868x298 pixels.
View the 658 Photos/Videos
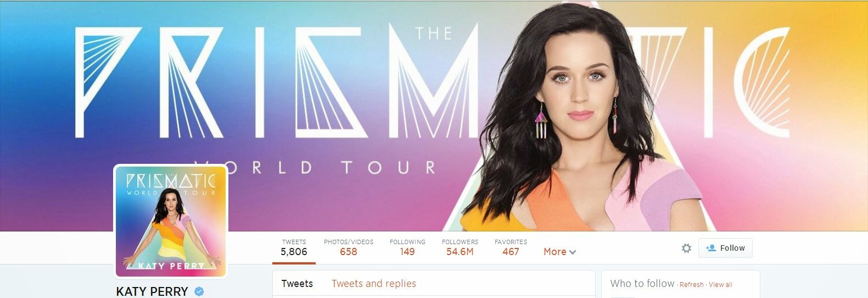tap(349, 248)
